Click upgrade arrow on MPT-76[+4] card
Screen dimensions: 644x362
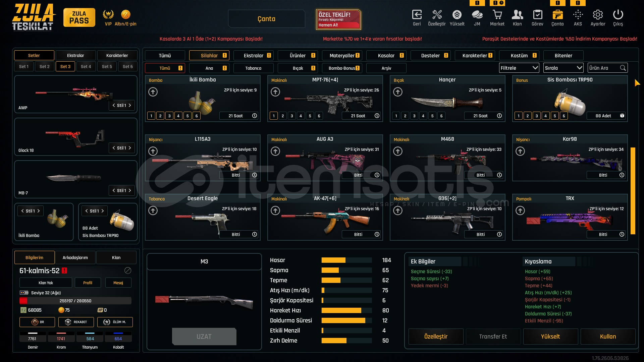point(275,92)
